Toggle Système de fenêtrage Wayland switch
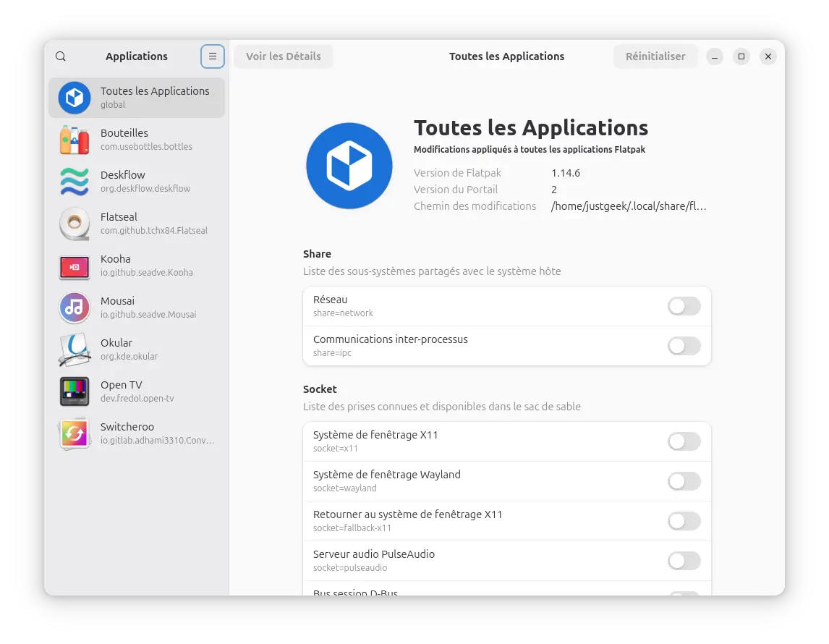Screen dimensions: 829x644 pos(684,481)
